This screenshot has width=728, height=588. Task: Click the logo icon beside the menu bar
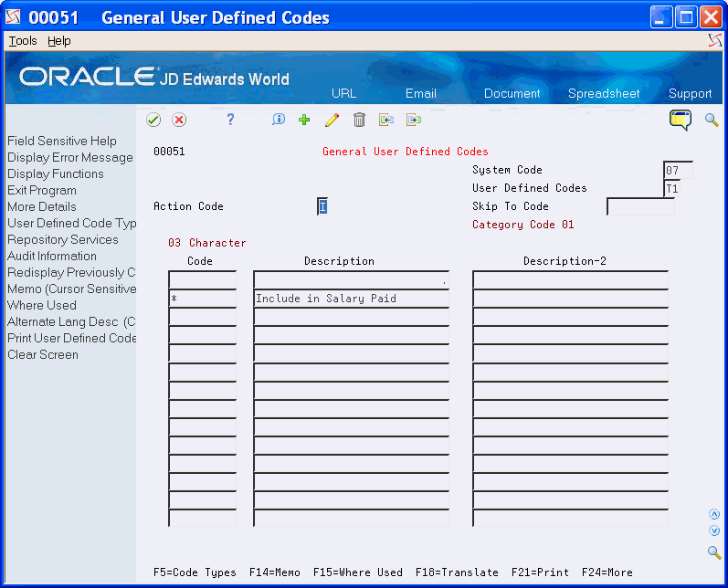[715, 41]
